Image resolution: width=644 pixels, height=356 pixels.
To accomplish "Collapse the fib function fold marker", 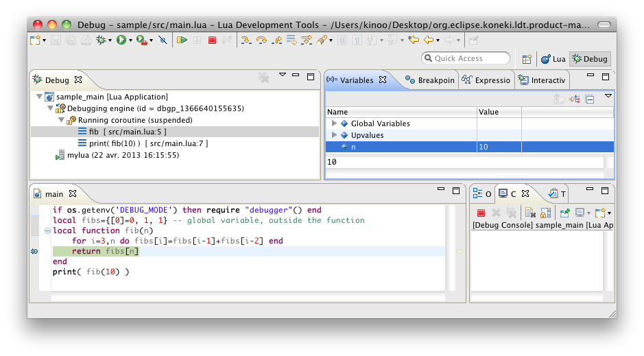I will (x=47, y=230).
